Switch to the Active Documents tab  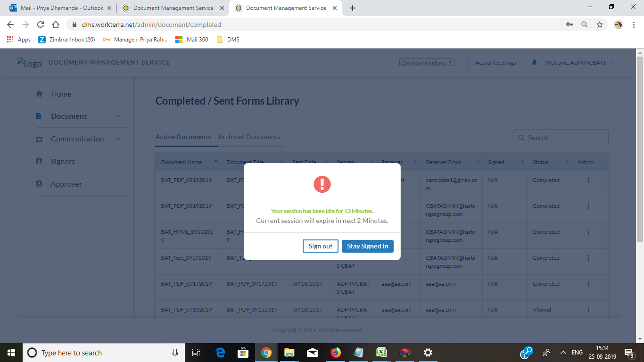click(x=183, y=137)
